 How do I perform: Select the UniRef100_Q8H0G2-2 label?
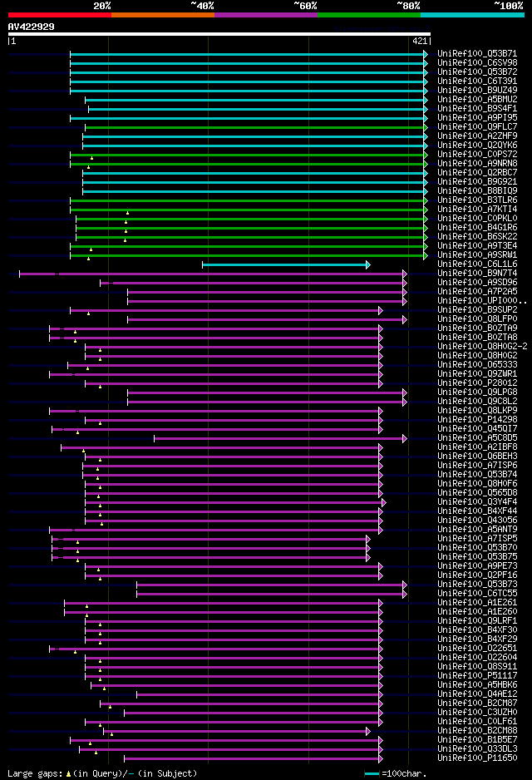coord(482,346)
